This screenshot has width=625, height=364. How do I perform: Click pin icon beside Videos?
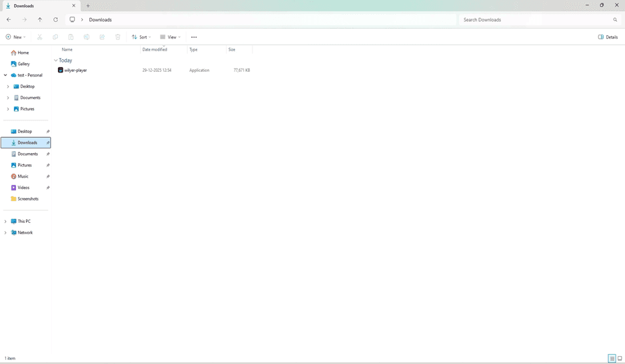click(x=48, y=188)
